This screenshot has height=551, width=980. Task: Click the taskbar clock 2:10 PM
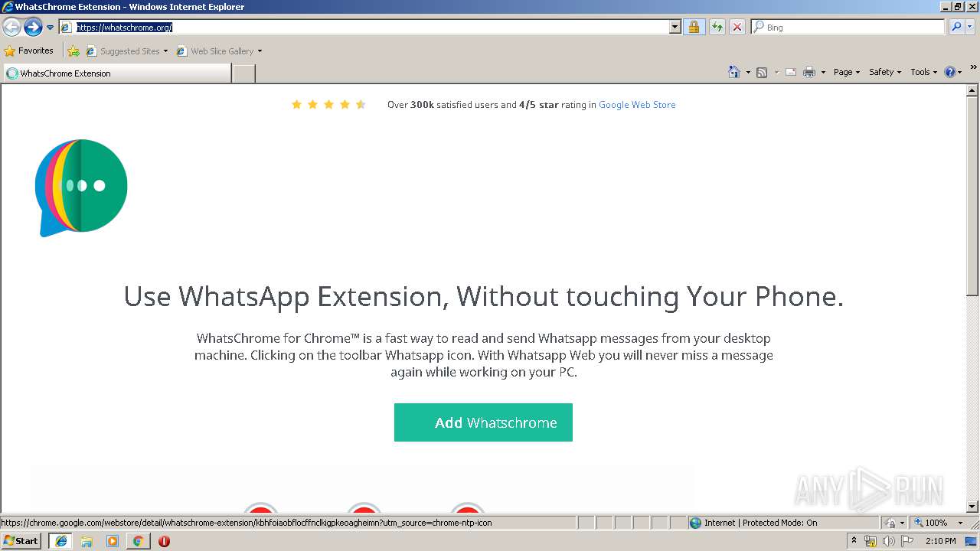(941, 541)
